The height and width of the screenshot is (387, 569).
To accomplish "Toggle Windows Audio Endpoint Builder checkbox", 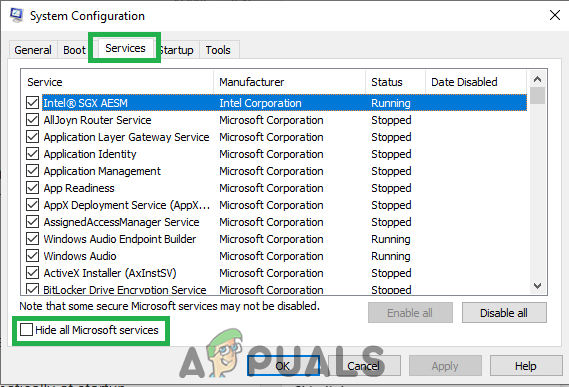I will click(32, 239).
